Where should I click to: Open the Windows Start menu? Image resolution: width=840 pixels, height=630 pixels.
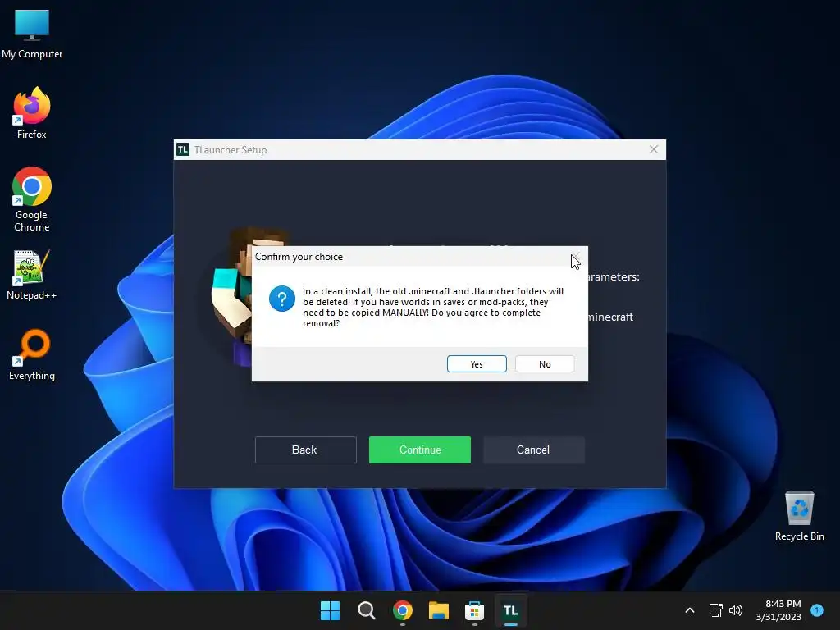click(x=330, y=610)
